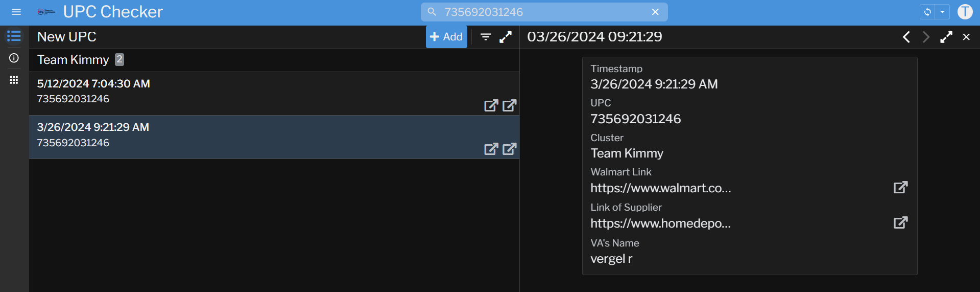The width and height of the screenshot is (980, 292).
Task: Go to the previous record
Action: point(906,37)
